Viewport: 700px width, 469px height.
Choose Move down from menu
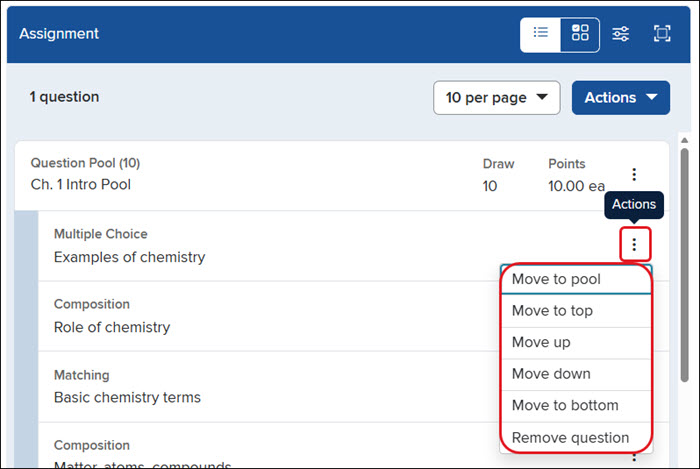[x=576, y=374]
